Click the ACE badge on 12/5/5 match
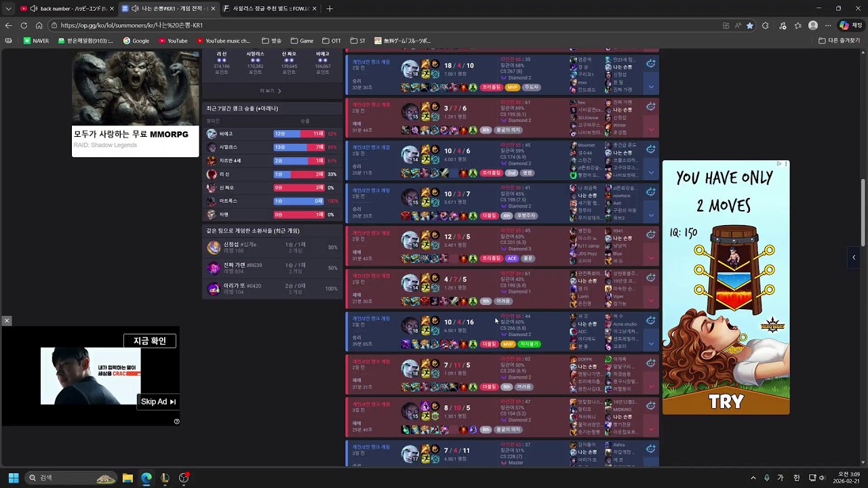 point(511,258)
